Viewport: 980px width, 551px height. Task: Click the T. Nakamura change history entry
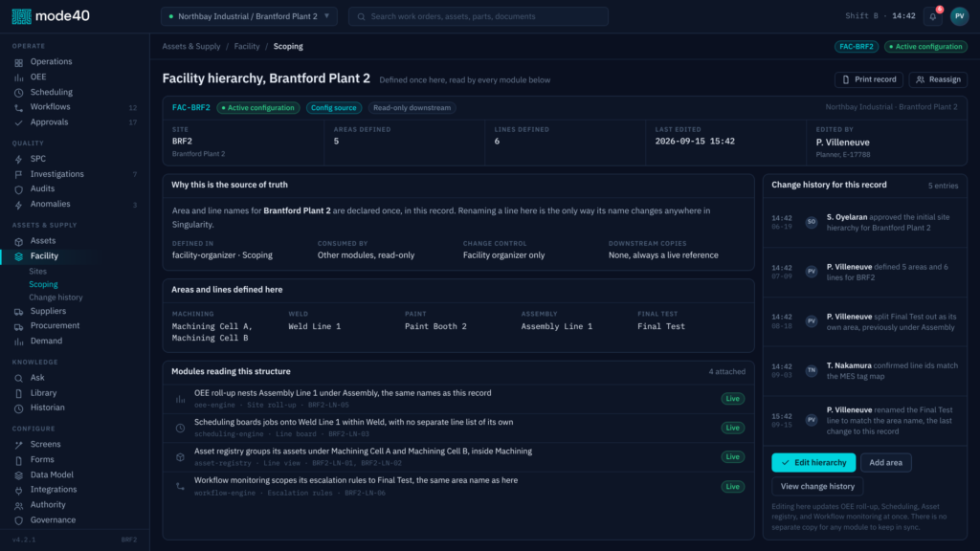click(x=865, y=371)
